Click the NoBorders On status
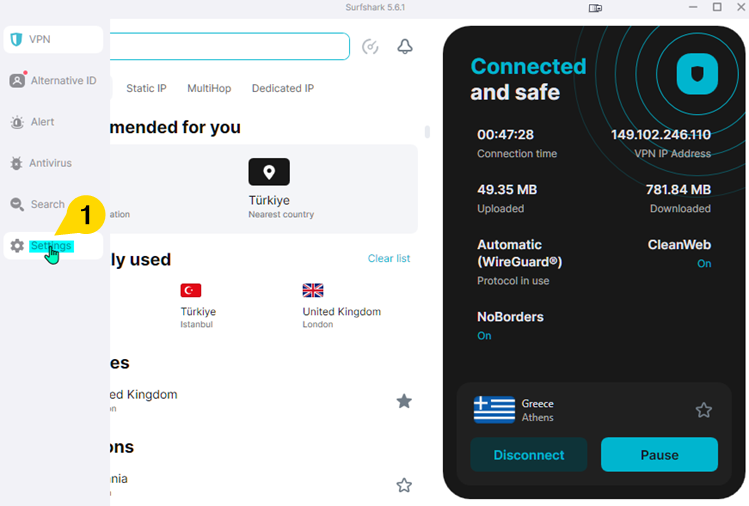 tap(484, 336)
